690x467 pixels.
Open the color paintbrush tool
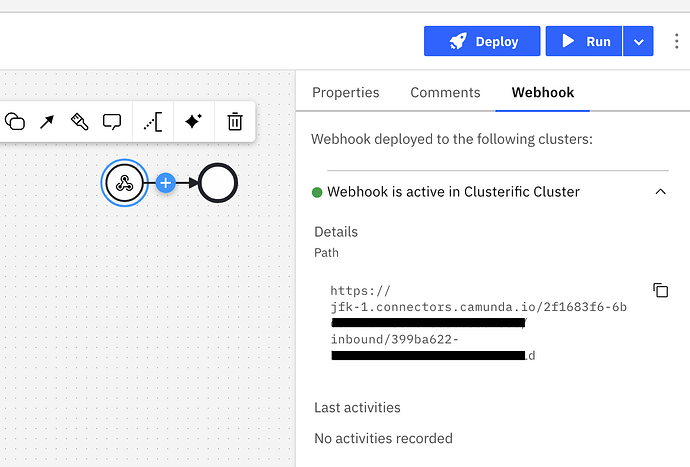pyautogui.click(x=80, y=121)
